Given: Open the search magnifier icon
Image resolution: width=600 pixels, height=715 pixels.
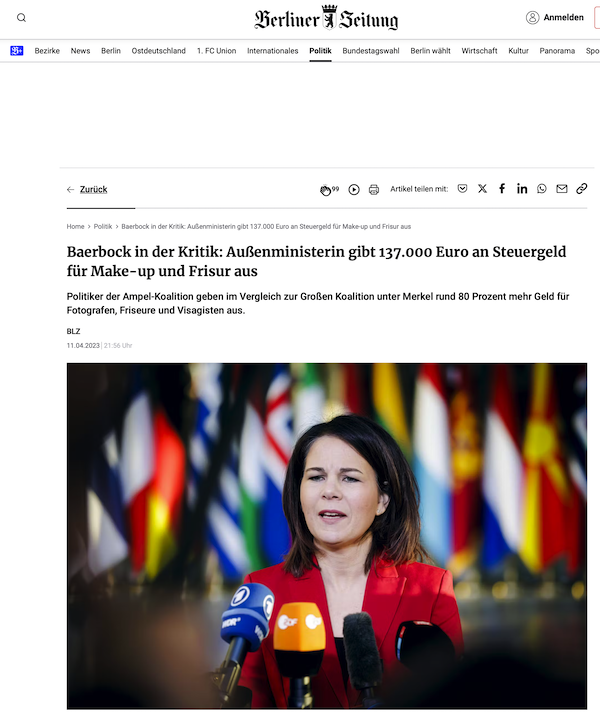Looking at the screenshot, I should click(21, 18).
